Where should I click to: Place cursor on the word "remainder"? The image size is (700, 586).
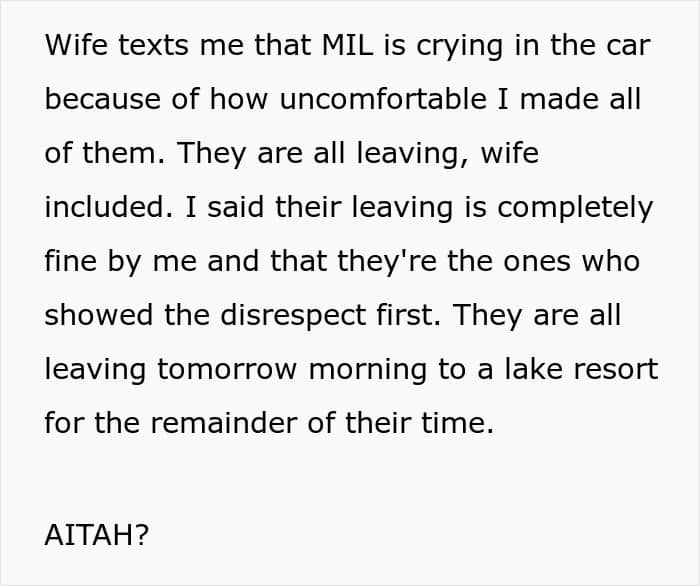[224, 422]
